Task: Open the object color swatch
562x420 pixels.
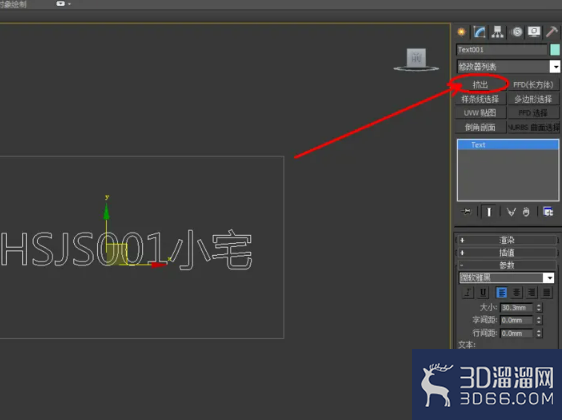Action: coord(555,50)
